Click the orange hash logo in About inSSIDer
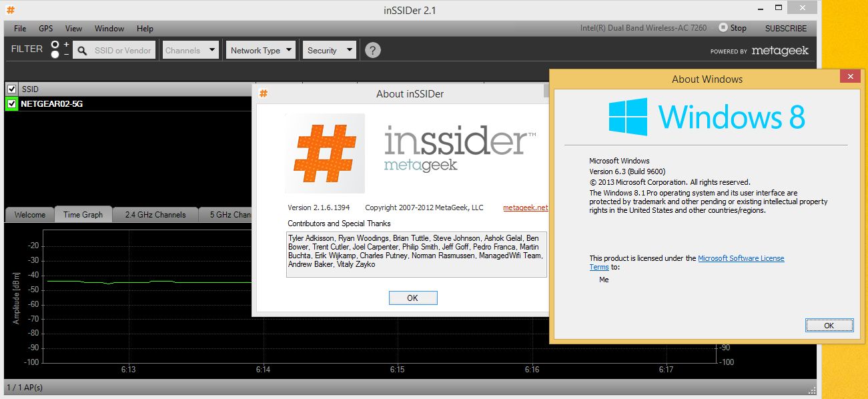The width and height of the screenshot is (868, 399). [x=325, y=153]
